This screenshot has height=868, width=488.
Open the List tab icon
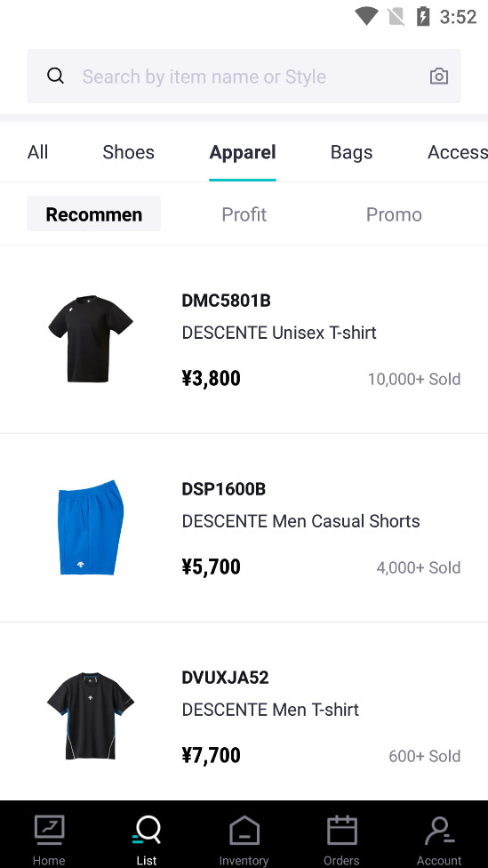click(147, 831)
